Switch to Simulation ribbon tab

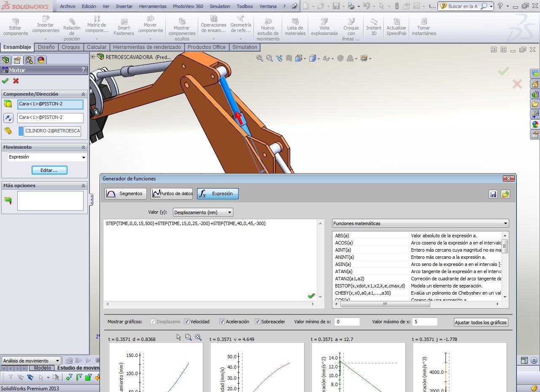click(245, 47)
